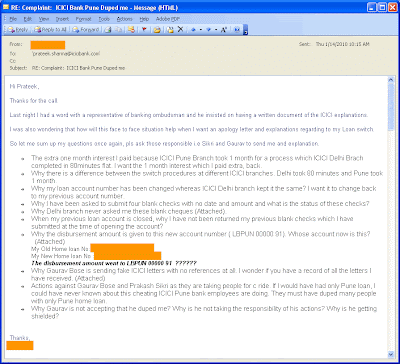This screenshot has width=400, height=364.
Task: Click bullet 'Why Delhi branch never asked'
Action: point(129,211)
